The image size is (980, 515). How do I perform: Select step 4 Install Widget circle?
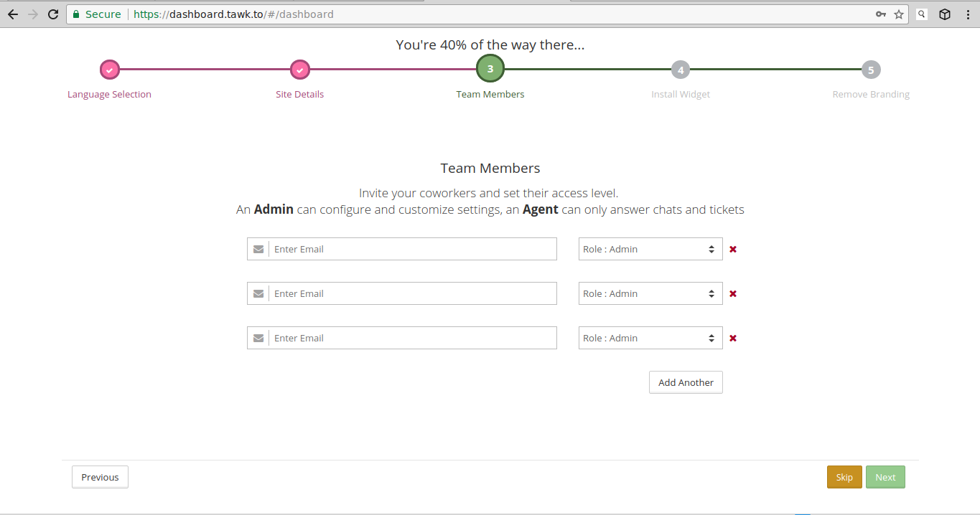coord(681,70)
